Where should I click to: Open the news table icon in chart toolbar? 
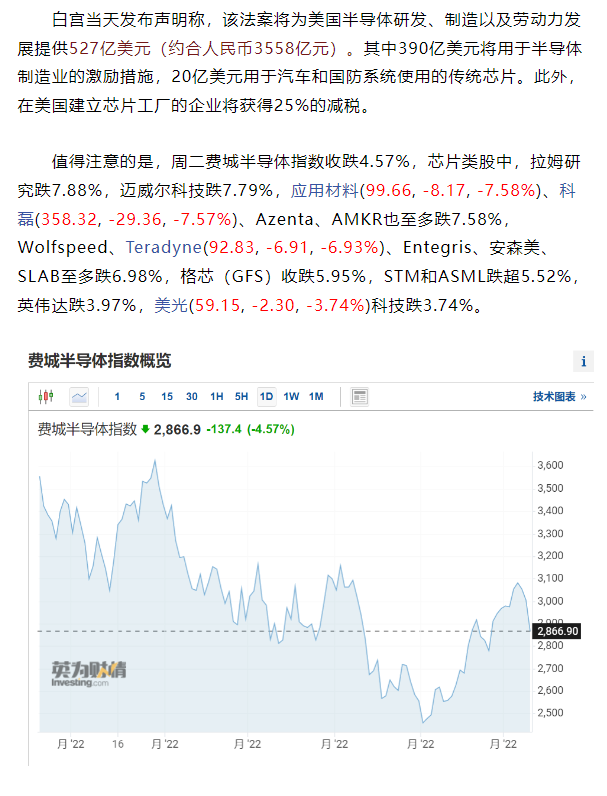coord(359,396)
